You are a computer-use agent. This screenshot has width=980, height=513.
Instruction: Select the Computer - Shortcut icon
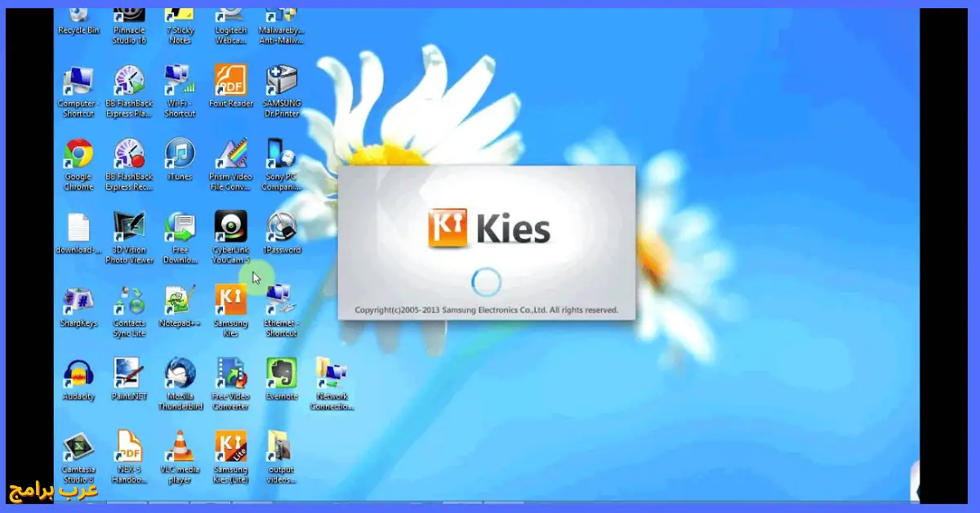[x=78, y=91]
